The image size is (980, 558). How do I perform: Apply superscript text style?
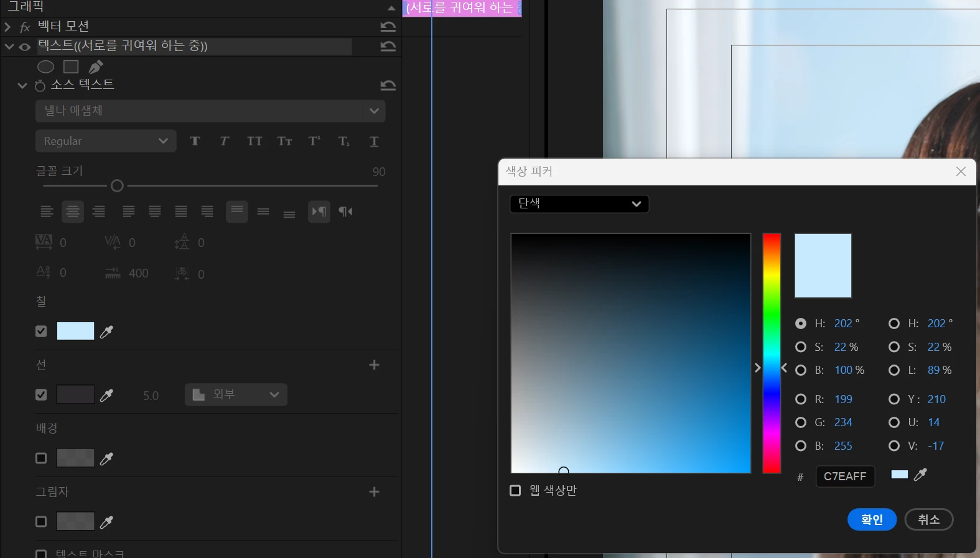tap(314, 141)
